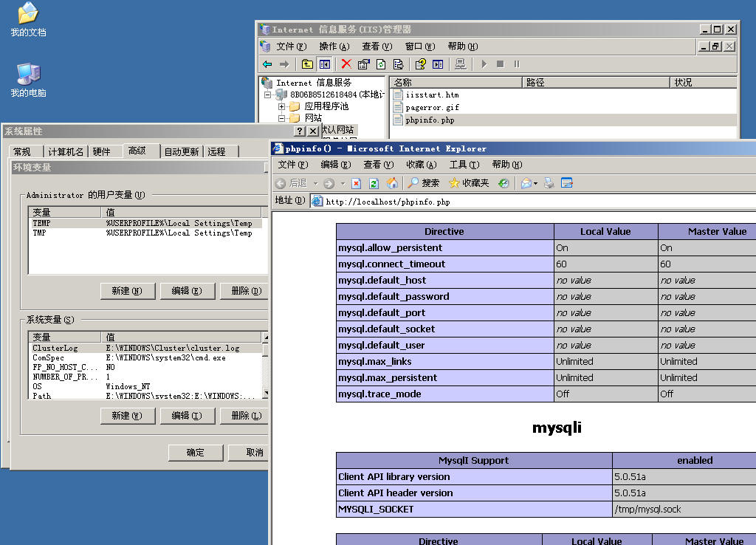Click the IE Home toolbar icon
The width and height of the screenshot is (756, 545).
click(x=392, y=183)
